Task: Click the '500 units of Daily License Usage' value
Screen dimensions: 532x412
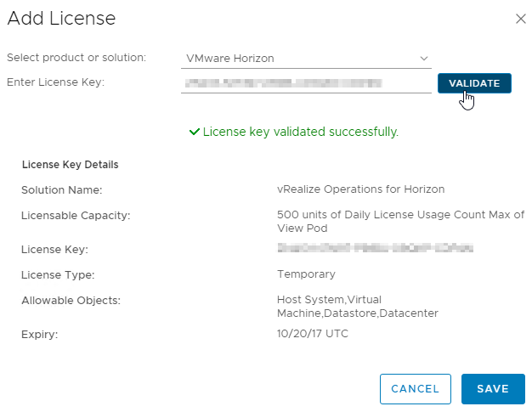Action: click(x=400, y=222)
